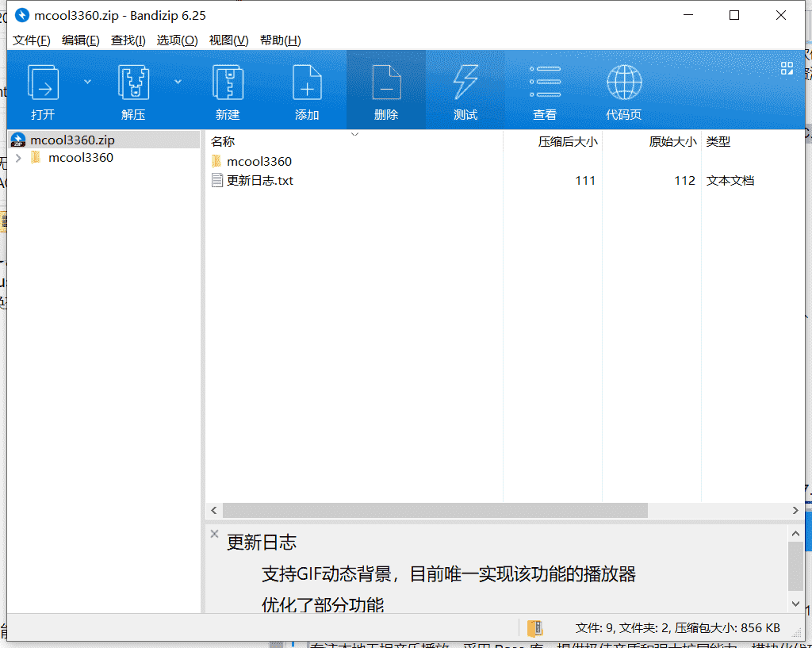
Task: Open the dropdown arrow next to 打开
Action: coord(87,82)
